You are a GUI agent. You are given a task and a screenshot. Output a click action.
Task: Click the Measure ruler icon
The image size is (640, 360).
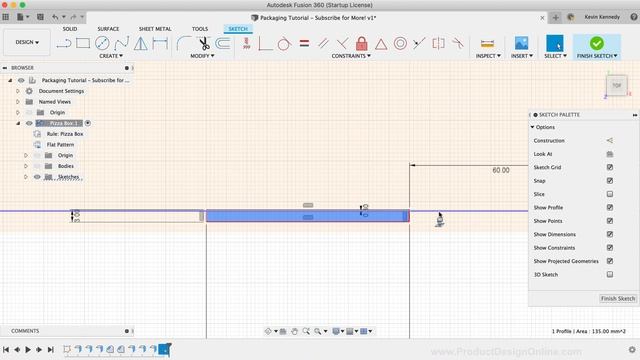(487, 44)
